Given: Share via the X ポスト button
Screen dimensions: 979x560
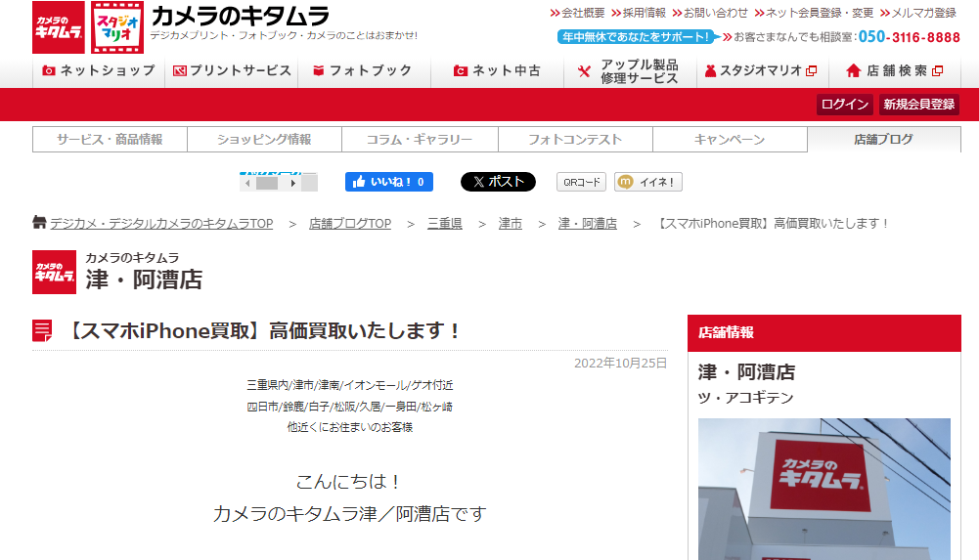Looking at the screenshot, I should click(x=498, y=182).
